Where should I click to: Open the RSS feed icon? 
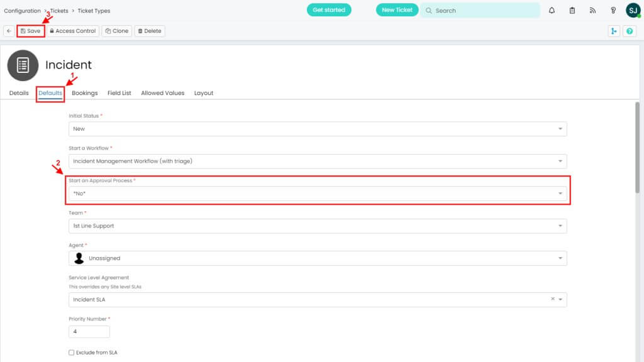tap(592, 10)
